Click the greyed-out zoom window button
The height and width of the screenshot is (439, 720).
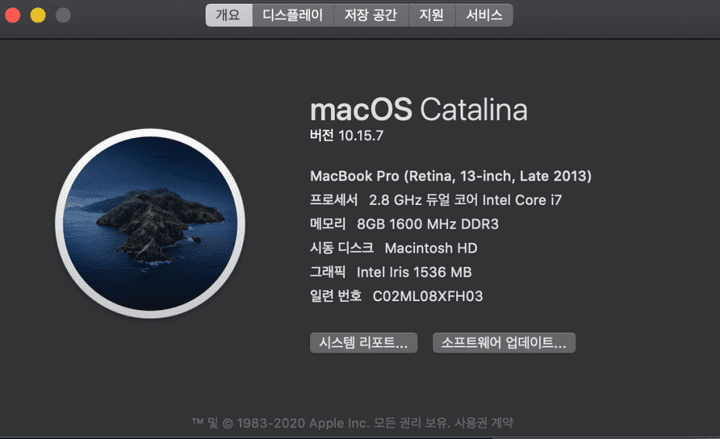63,15
